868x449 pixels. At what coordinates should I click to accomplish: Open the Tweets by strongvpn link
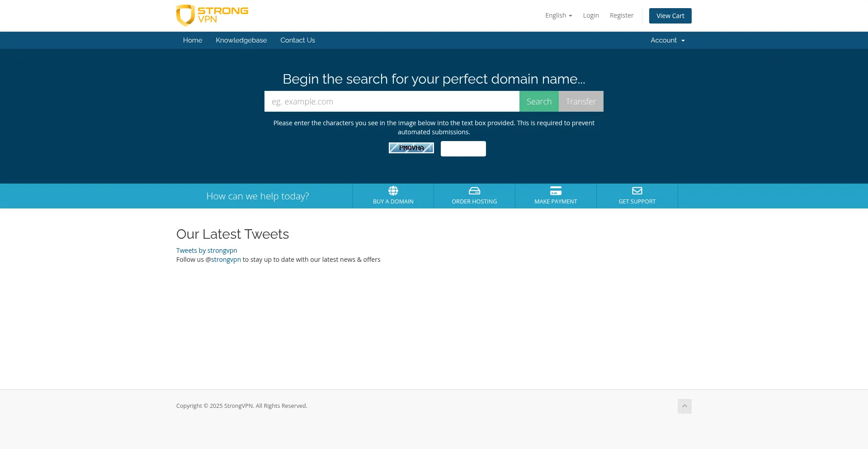[207, 250]
